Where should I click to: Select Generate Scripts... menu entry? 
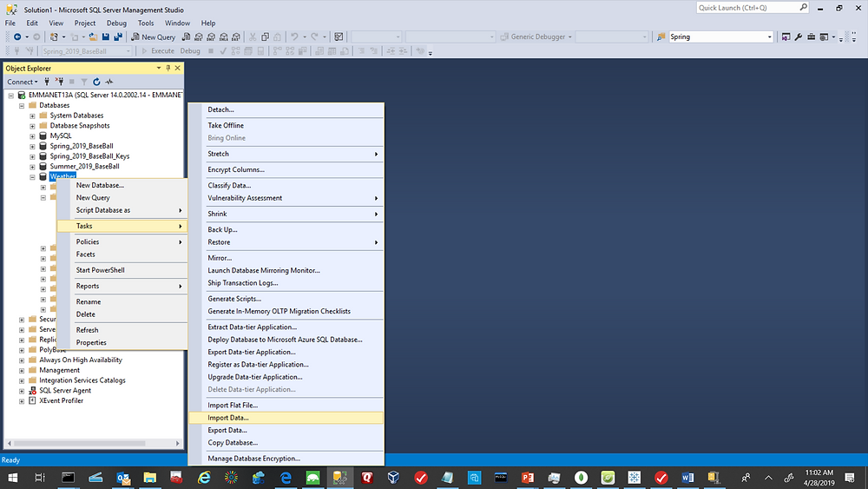tap(286, 299)
